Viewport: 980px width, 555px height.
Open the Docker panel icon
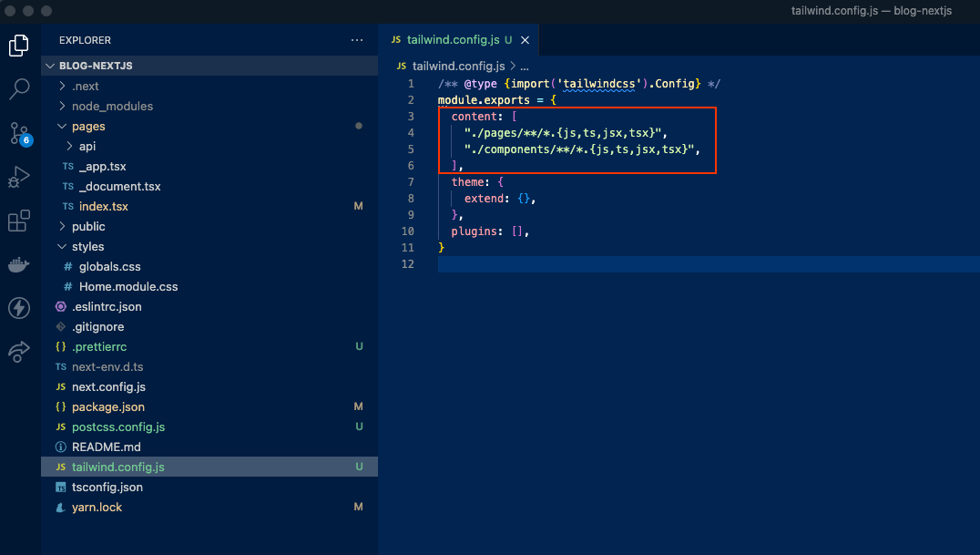tap(19, 265)
